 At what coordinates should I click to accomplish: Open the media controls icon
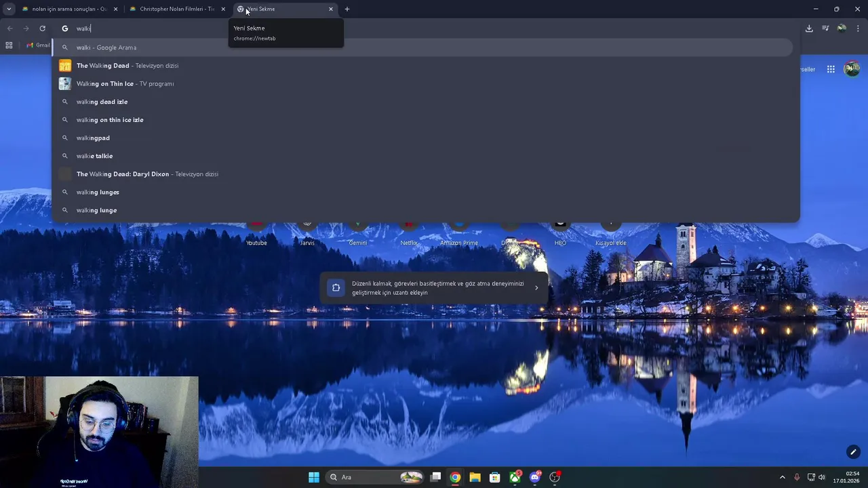pyautogui.click(x=825, y=28)
